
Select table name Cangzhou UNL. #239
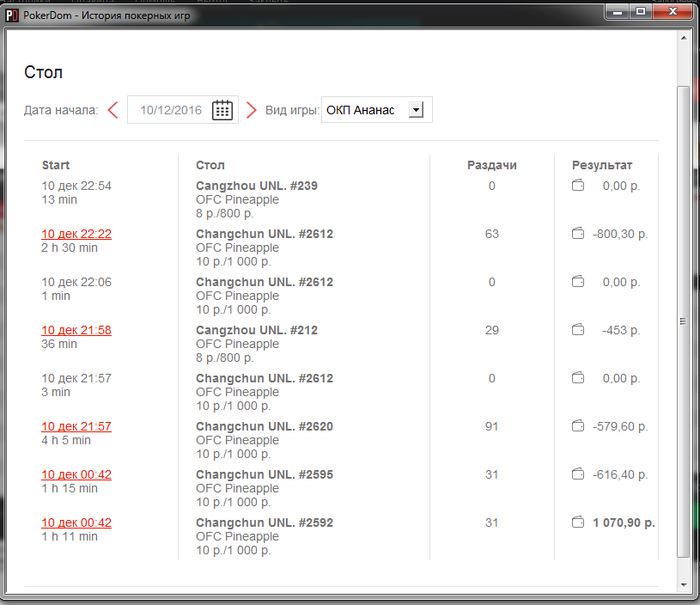(257, 186)
